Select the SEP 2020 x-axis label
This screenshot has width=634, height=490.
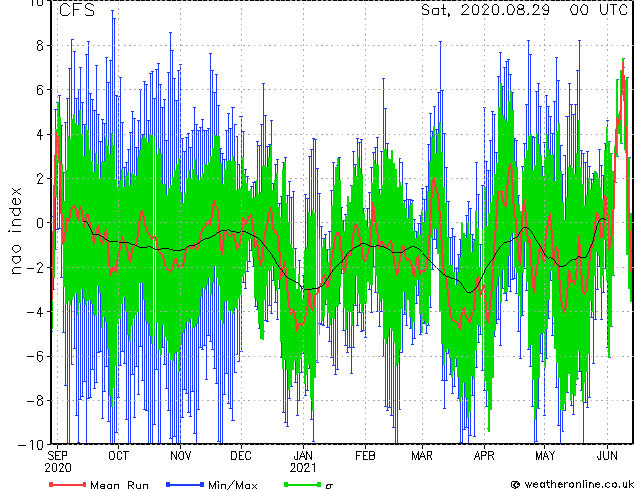(x=58, y=462)
